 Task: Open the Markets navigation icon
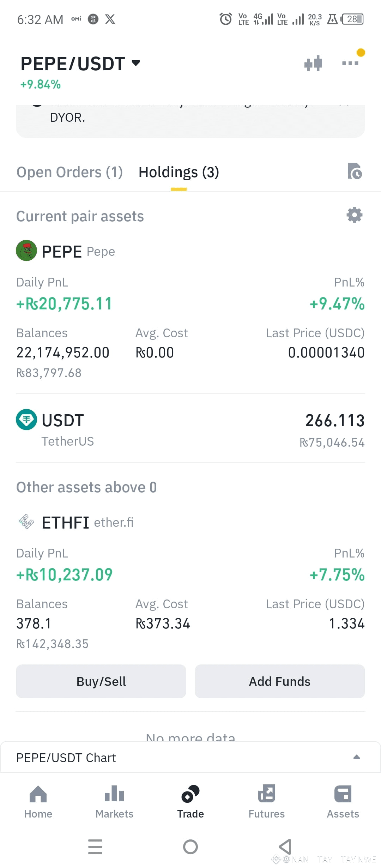coord(114,794)
